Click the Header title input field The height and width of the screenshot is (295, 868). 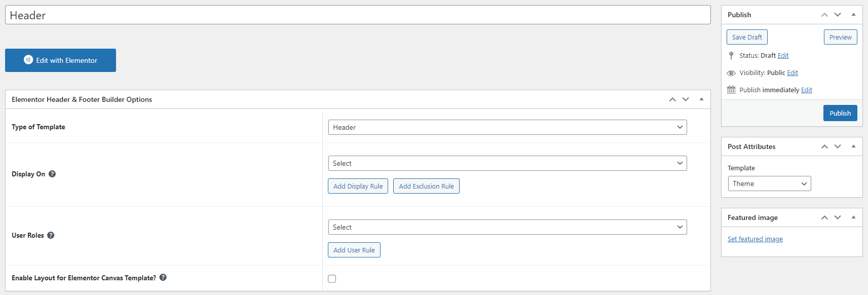point(358,15)
